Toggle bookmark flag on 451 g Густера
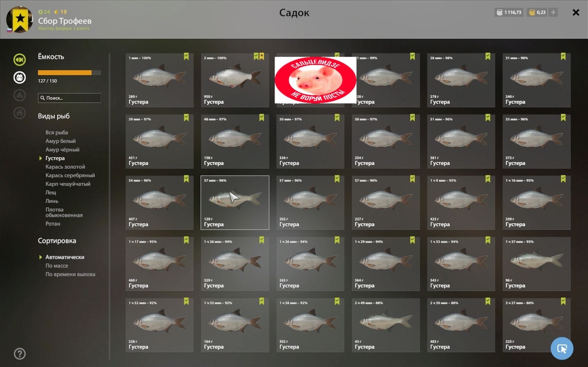This screenshot has height=367, width=588. [186, 118]
